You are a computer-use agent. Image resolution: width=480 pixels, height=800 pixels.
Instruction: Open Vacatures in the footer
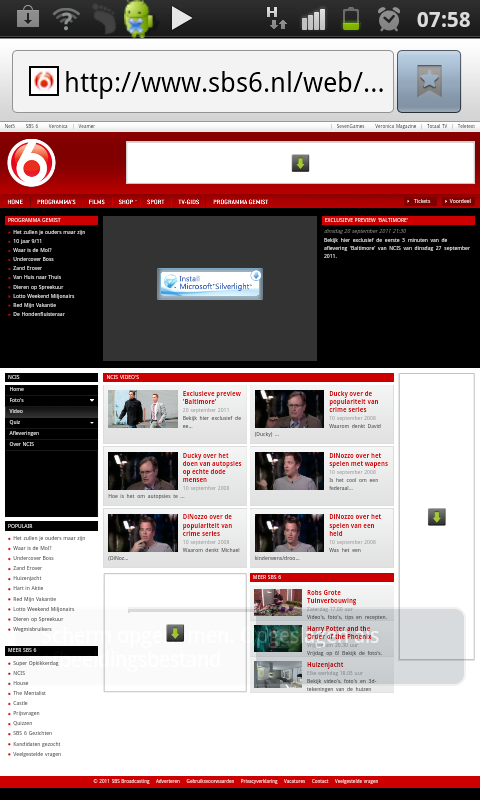[x=294, y=781]
